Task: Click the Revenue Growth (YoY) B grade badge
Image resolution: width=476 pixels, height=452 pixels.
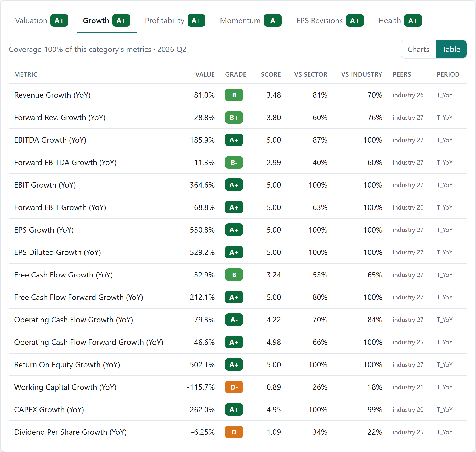Action: point(234,95)
